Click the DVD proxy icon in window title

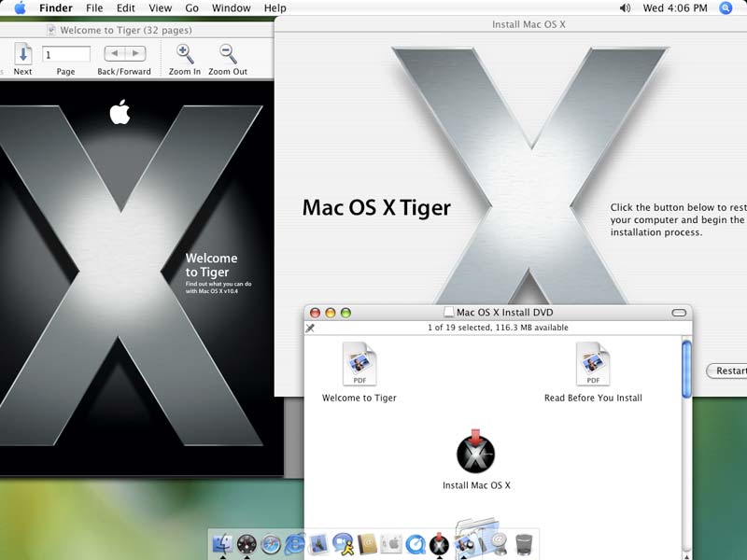pyautogui.click(x=448, y=313)
